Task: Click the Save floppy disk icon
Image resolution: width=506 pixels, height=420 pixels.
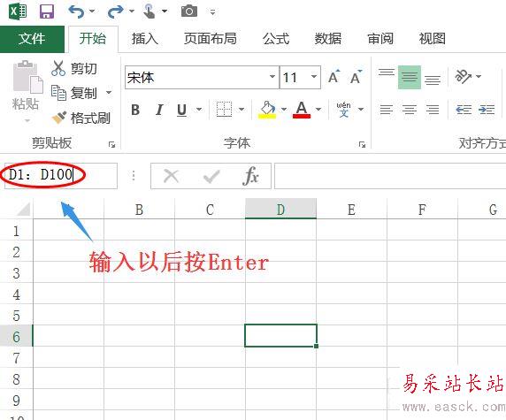Action: (47, 11)
